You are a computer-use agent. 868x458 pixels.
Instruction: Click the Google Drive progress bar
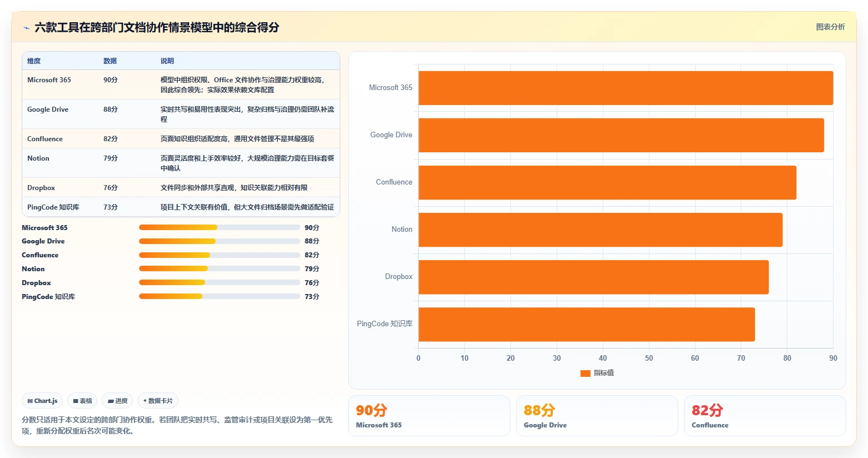(219, 241)
